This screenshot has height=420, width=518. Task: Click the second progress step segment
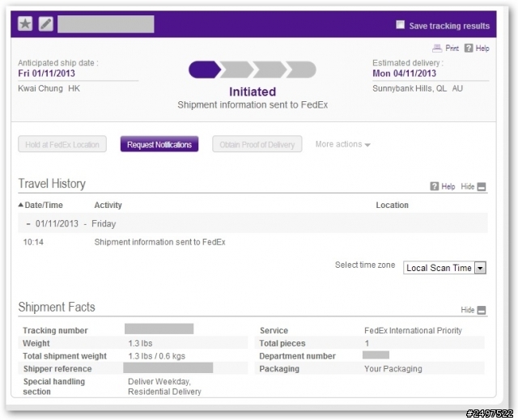(x=236, y=70)
